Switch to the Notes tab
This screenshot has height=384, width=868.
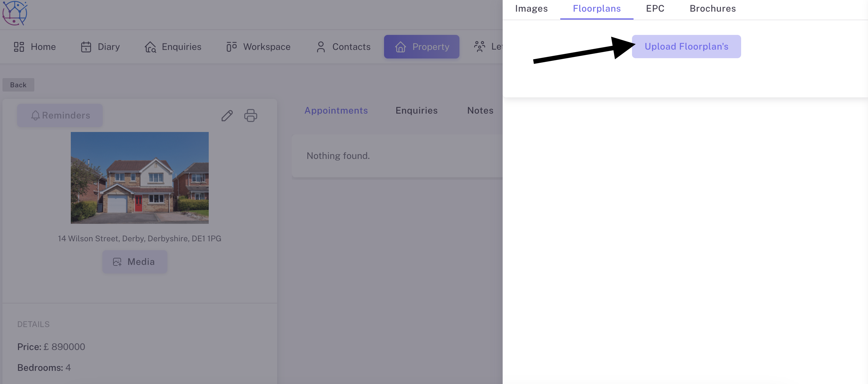(480, 110)
